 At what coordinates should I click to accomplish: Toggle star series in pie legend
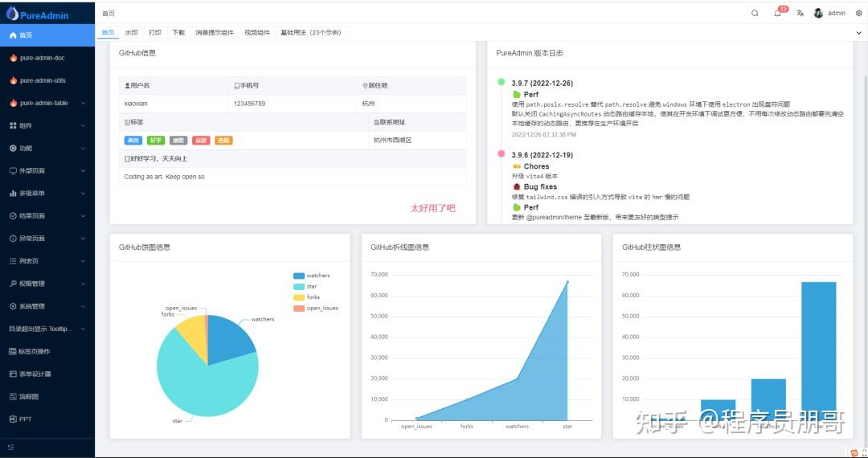tap(305, 287)
